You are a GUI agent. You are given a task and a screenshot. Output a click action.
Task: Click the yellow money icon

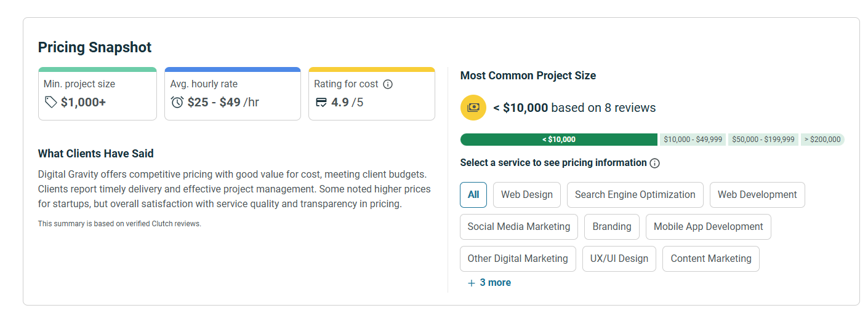click(473, 108)
